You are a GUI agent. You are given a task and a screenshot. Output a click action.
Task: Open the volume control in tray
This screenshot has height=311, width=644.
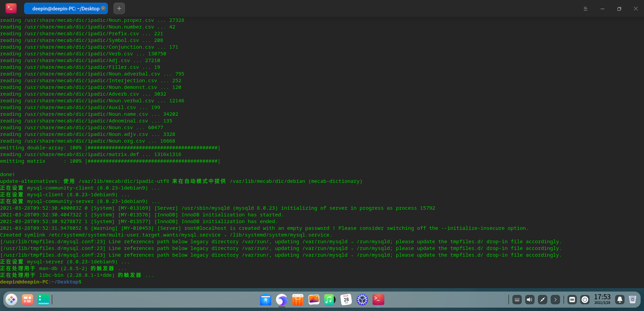pos(530,300)
